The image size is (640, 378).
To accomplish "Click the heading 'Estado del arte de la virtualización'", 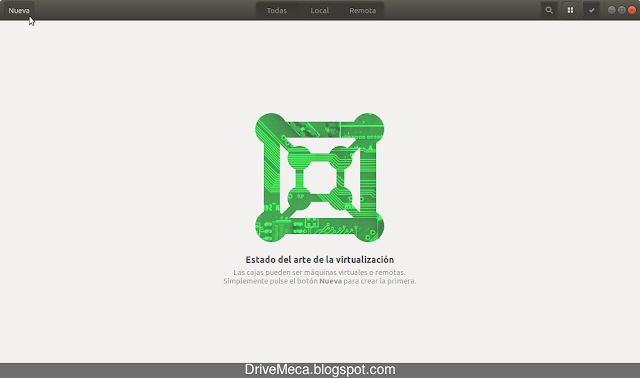I will (320, 260).
